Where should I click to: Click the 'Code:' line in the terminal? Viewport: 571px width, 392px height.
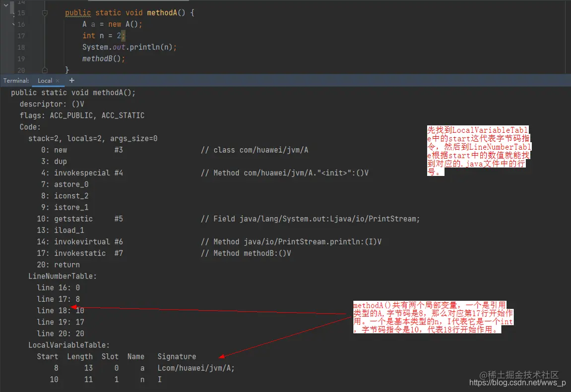tap(30, 127)
